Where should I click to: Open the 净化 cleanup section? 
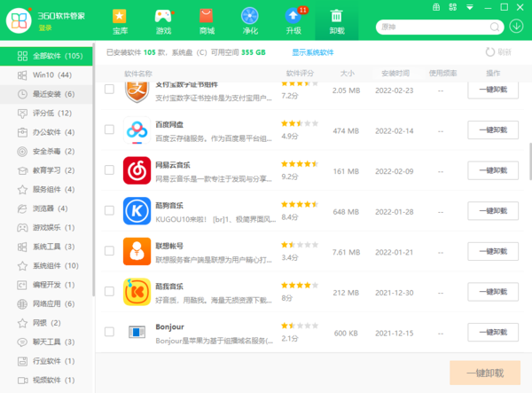tap(250, 20)
